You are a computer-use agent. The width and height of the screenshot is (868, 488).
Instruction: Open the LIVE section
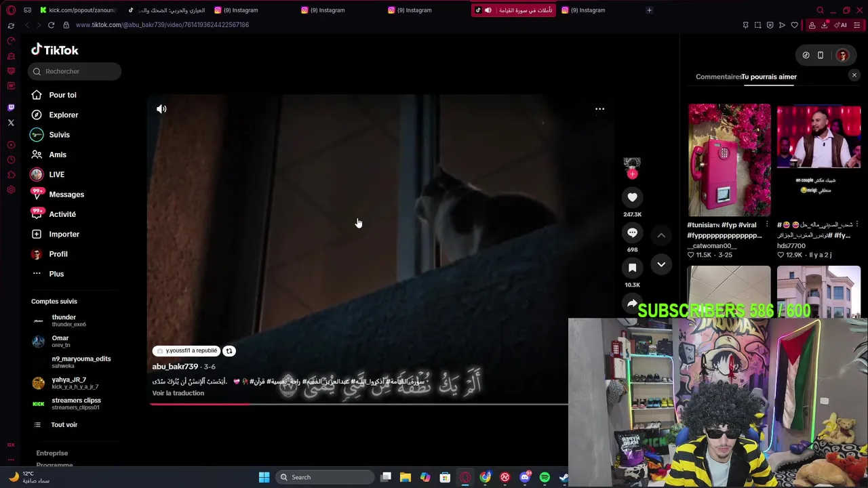point(56,174)
